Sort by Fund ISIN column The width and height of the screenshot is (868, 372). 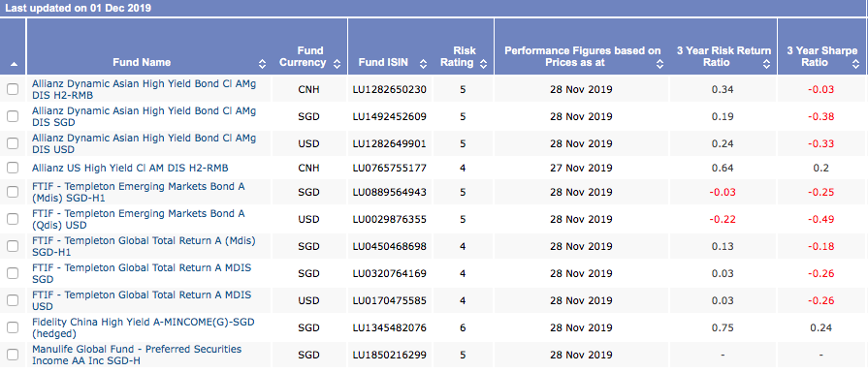click(424, 64)
